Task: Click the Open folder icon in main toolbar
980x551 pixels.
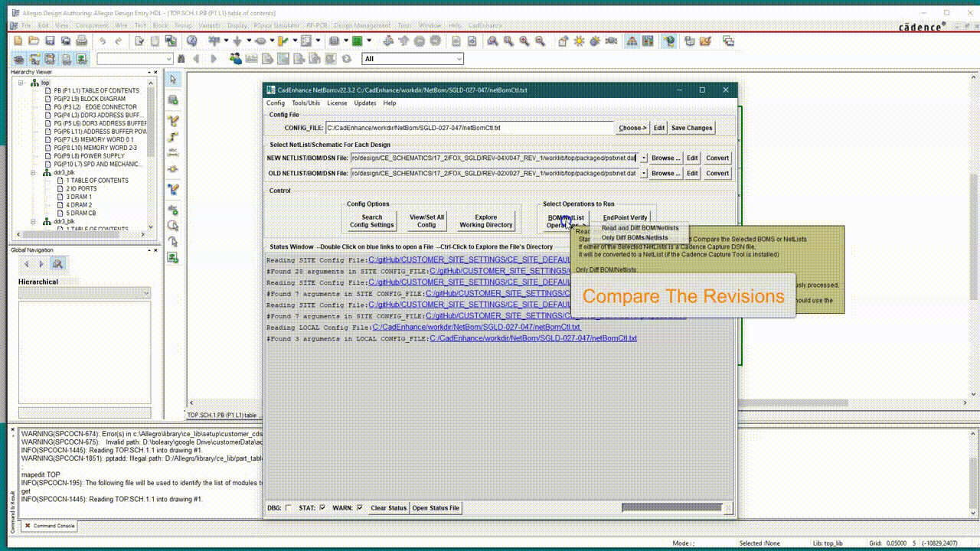Action: [33, 41]
